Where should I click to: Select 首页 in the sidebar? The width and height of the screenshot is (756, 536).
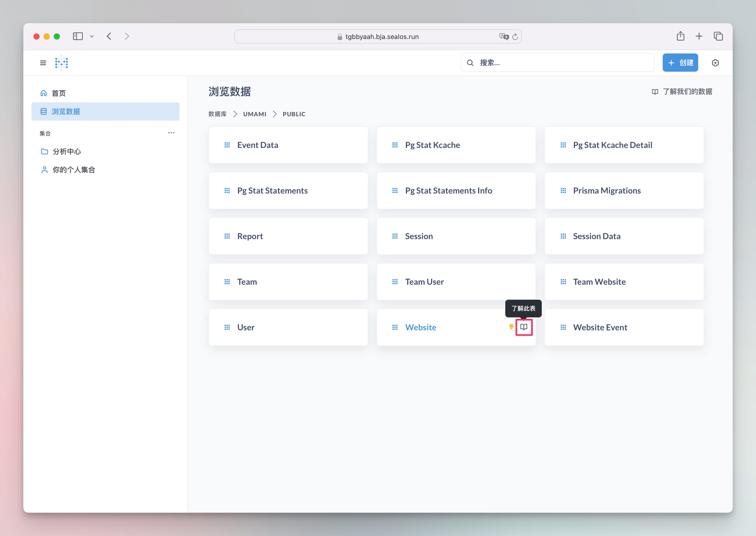(x=59, y=93)
